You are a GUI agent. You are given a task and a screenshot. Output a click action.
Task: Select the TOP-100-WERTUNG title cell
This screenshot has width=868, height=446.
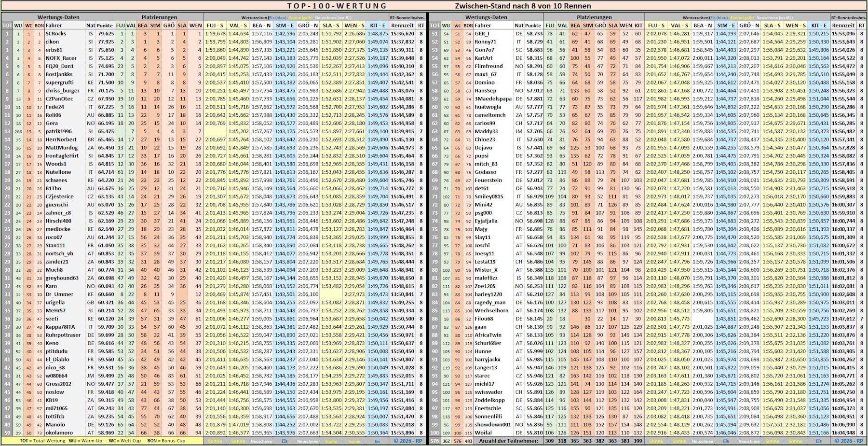(337, 6)
